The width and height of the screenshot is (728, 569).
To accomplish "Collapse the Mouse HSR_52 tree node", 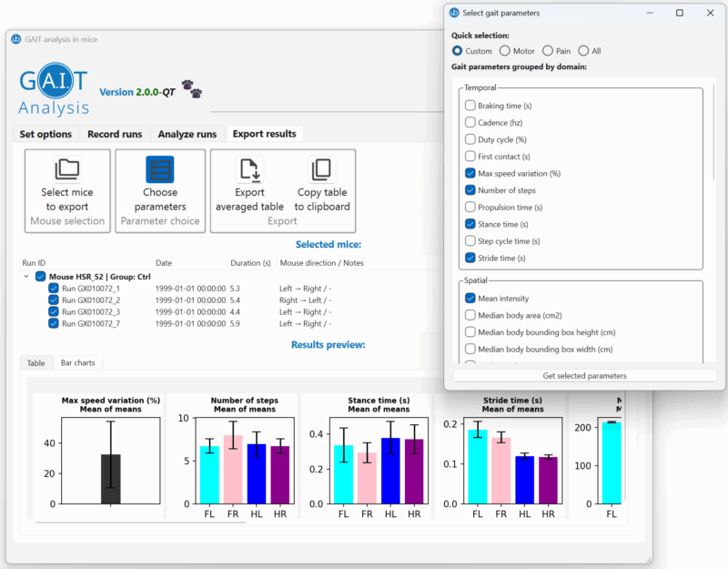I will (x=26, y=277).
